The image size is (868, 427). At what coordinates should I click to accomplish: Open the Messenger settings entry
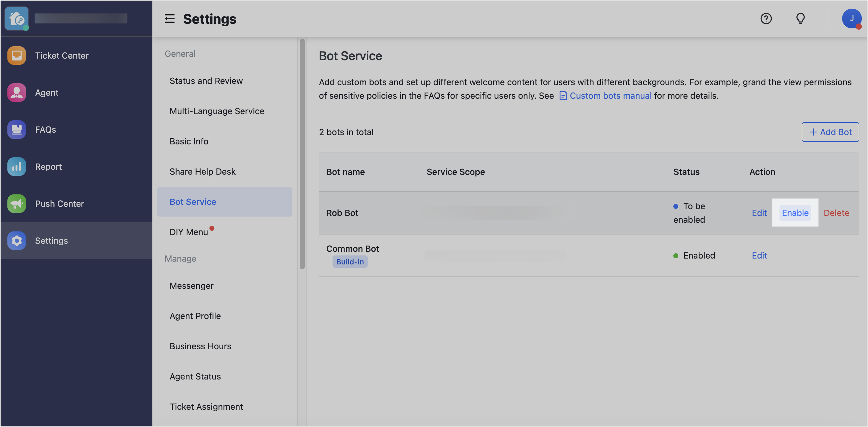pos(191,285)
